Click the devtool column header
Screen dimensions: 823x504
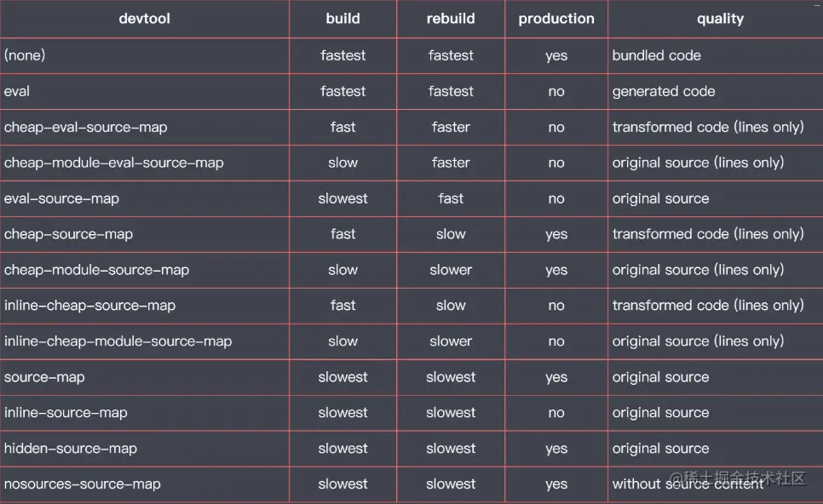click(x=144, y=19)
